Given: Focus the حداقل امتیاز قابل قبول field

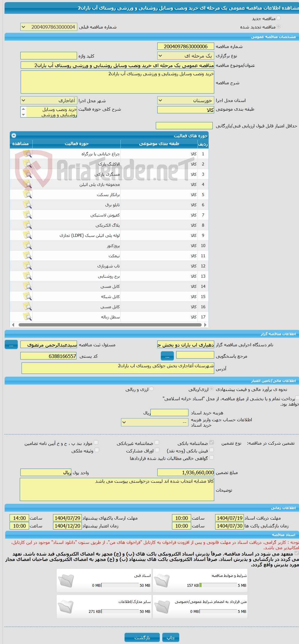Looking at the screenshot, I should point(184,126).
